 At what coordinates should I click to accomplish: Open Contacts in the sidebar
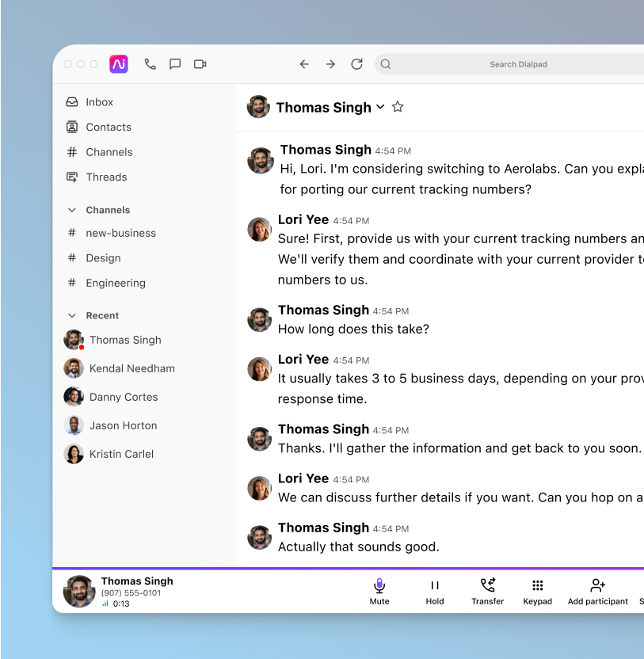pos(109,127)
